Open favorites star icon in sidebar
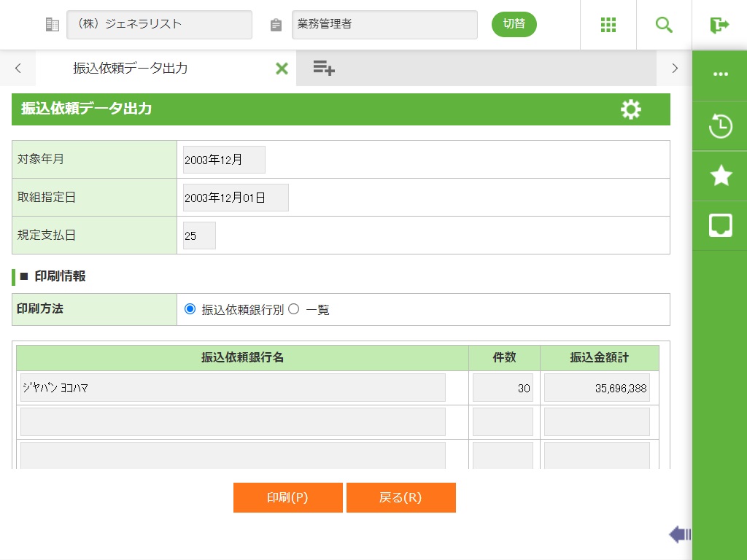Viewport: 747px width, 560px height. [720, 176]
